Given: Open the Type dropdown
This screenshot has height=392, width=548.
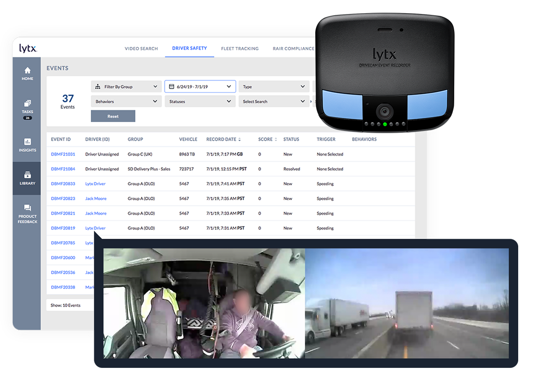Looking at the screenshot, I should (x=274, y=87).
